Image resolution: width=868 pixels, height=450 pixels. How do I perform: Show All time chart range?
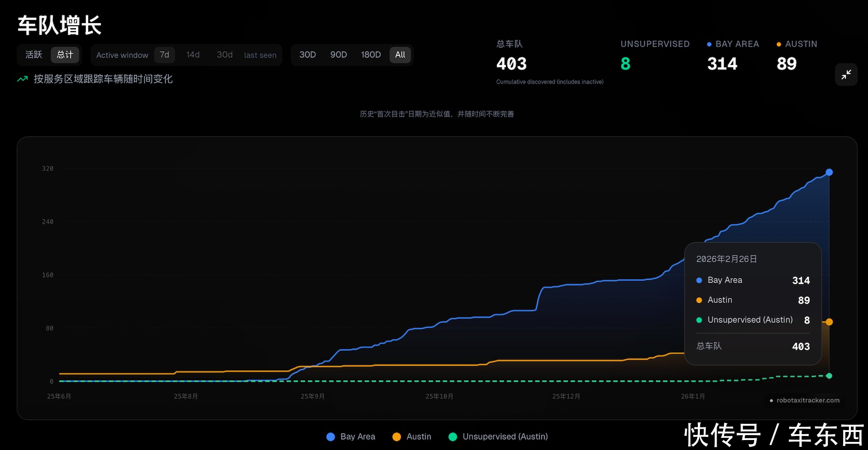click(400, 55)
